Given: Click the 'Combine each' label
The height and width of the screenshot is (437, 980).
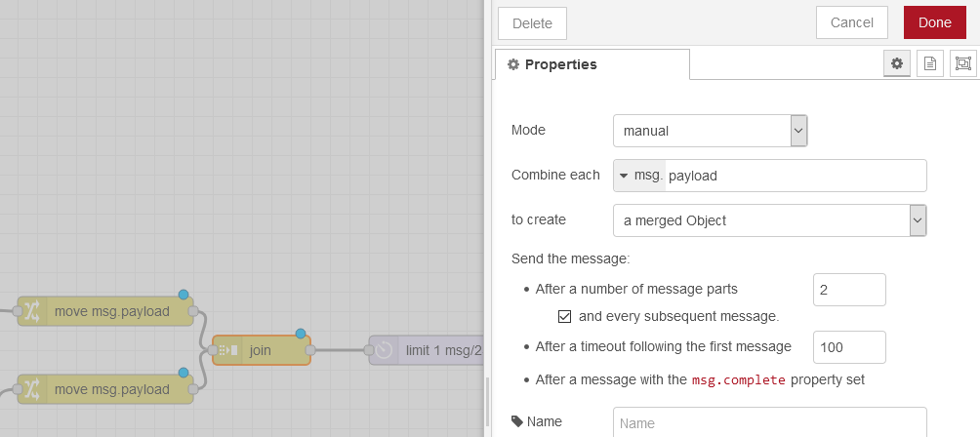Looking at the screenshot, I should [x=555, y=175].
